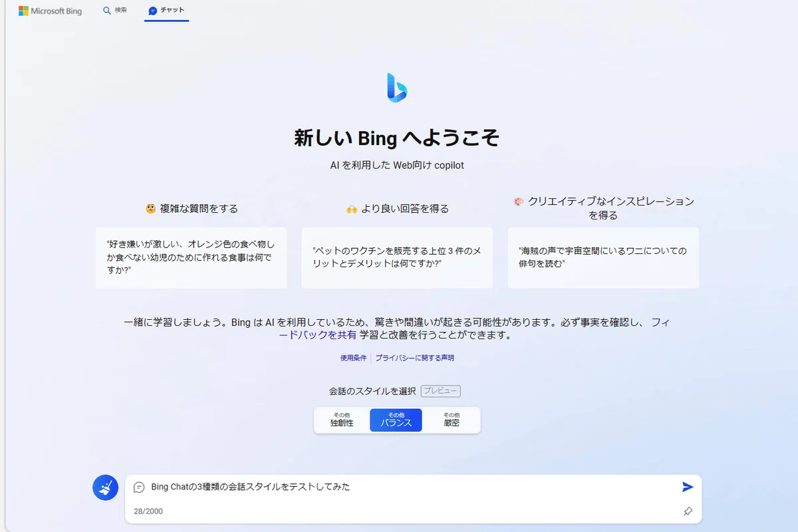798x532 pixels.
Task: Click the 複雑な質問をする heading
Action: [192, 208]
